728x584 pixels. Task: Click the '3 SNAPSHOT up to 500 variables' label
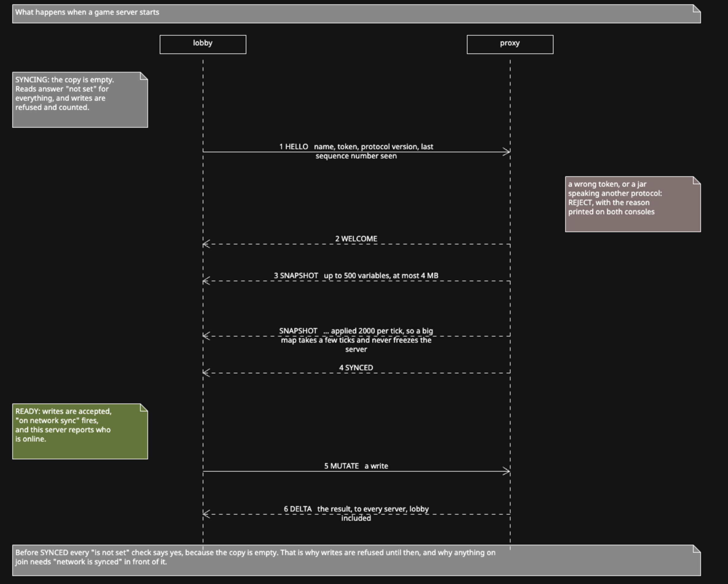356,275
